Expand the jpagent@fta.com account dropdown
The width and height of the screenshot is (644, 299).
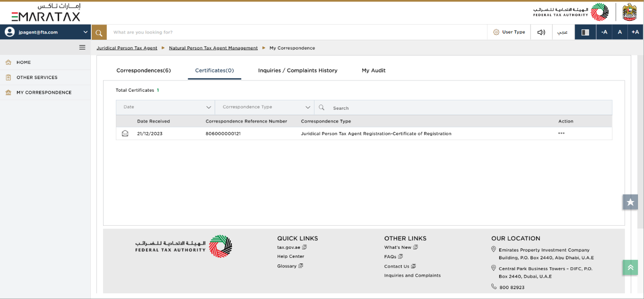(86, 32)
